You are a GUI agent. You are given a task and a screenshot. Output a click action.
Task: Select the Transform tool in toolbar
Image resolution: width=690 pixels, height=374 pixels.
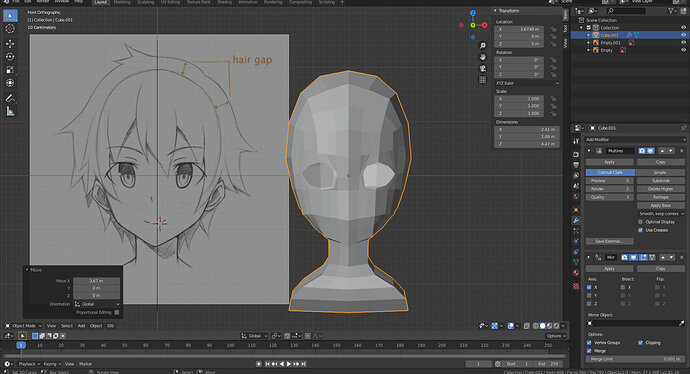tap(10, 83)
